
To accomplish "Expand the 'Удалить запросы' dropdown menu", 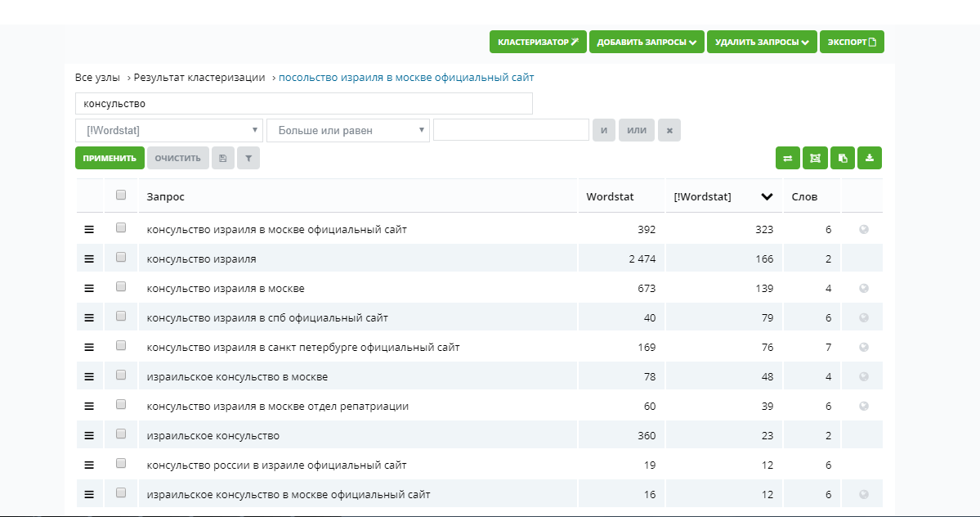I will pos(762,42).
